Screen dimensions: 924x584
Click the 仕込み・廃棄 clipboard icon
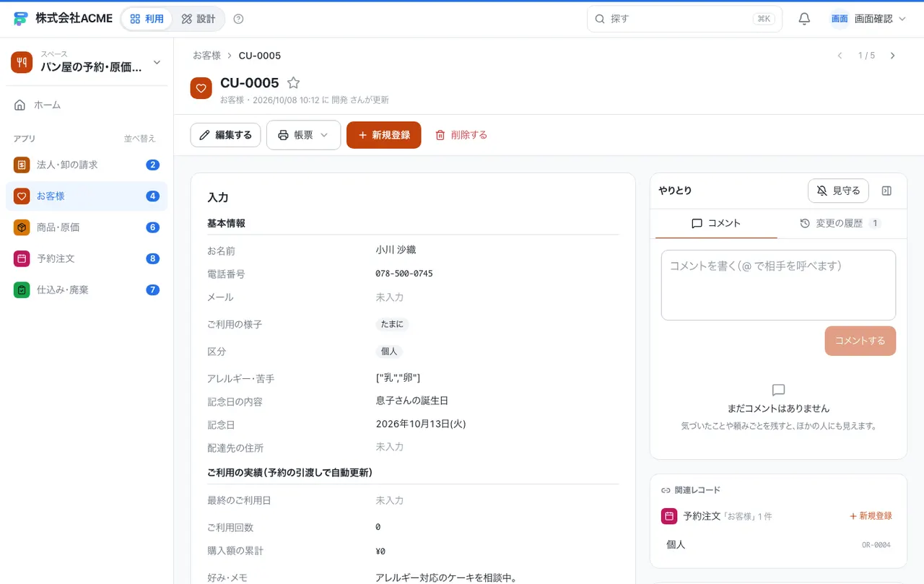(x=22, y=289)
